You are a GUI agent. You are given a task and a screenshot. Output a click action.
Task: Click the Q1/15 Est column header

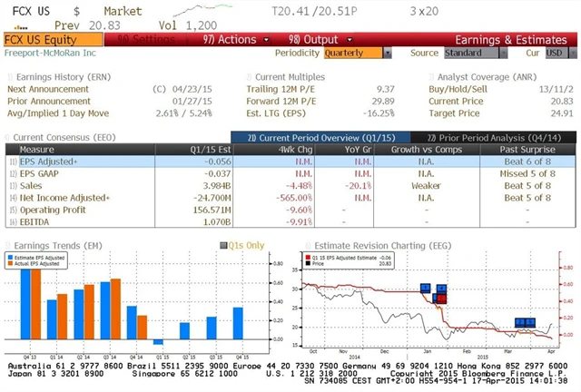coord(194,150)
